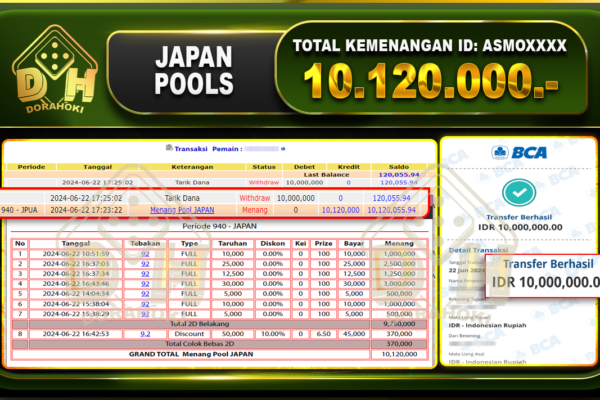Screen dimensions: 600x400
Task: Click the 9,750,000 subtotal value
Action: click(x=399, y=324)
